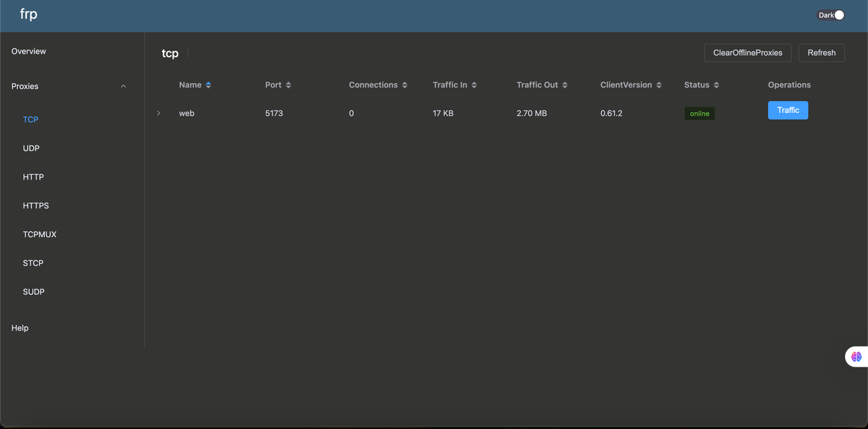Open the floating brain assistant icon

(856, 357)
